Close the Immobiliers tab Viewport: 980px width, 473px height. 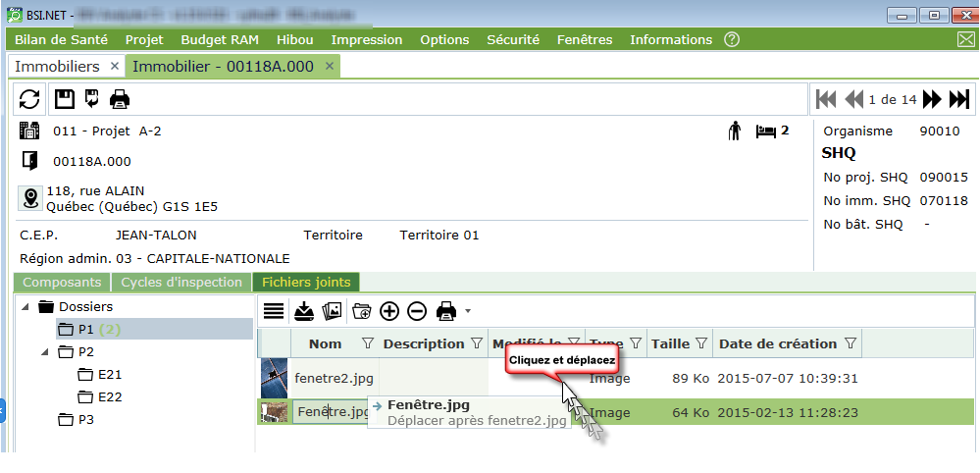pos(115,66)
